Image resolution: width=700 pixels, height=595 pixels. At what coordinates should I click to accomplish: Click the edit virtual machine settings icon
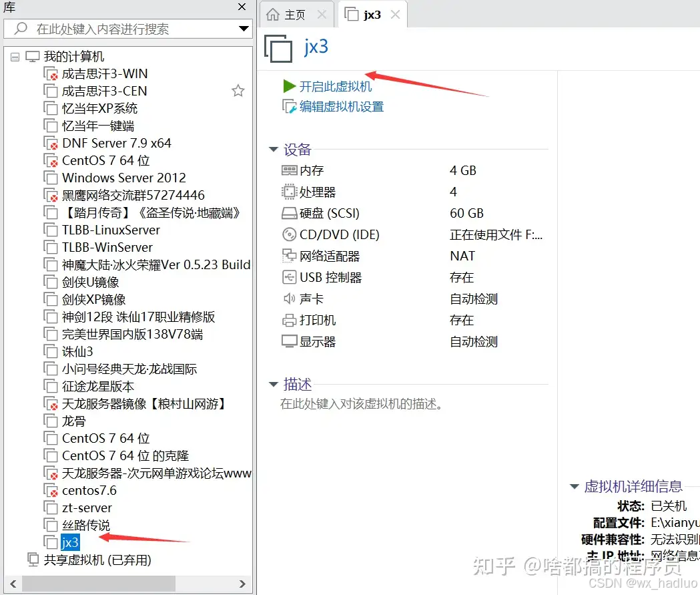(x=290, y=107)
